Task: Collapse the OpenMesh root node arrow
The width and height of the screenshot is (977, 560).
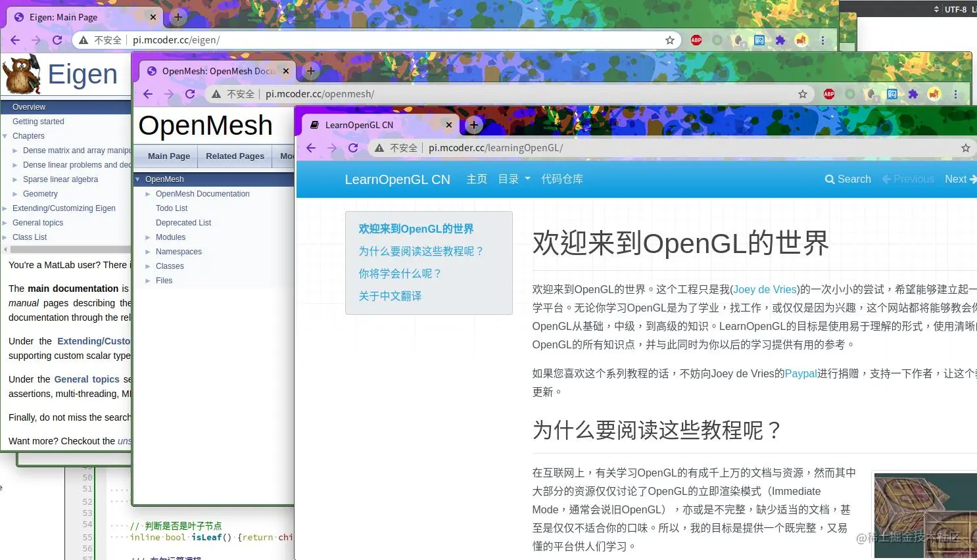Action: coord(138,179)
